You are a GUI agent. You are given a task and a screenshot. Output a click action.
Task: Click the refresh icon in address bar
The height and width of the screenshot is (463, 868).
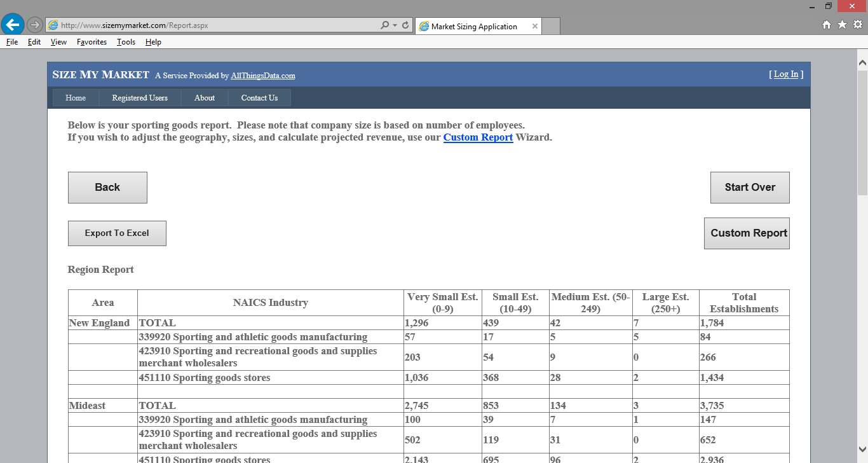coord(405,25)
